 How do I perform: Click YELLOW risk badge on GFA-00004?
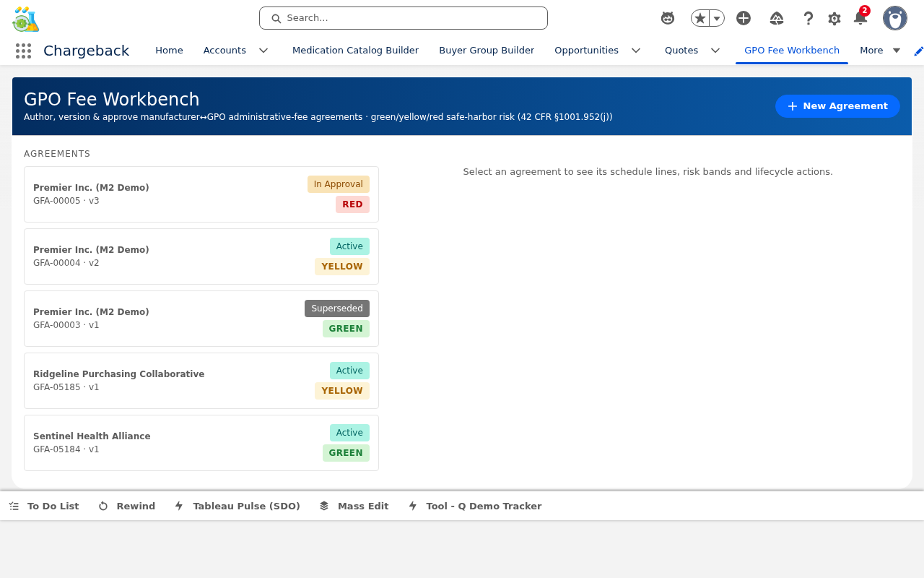click(342, 267)
